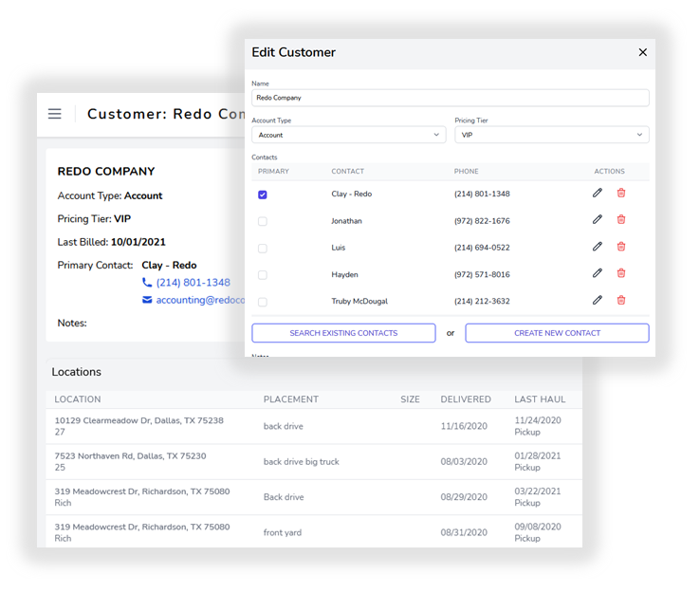Click PHONE column header in dialog
Image resolution: width=700 pixels, height=593 pixels.
[x=466, y=172]
